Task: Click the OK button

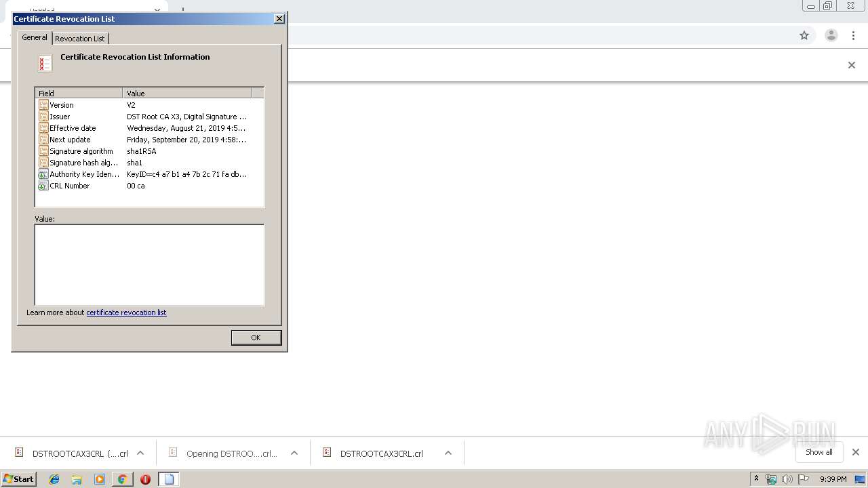Action: 256,338
